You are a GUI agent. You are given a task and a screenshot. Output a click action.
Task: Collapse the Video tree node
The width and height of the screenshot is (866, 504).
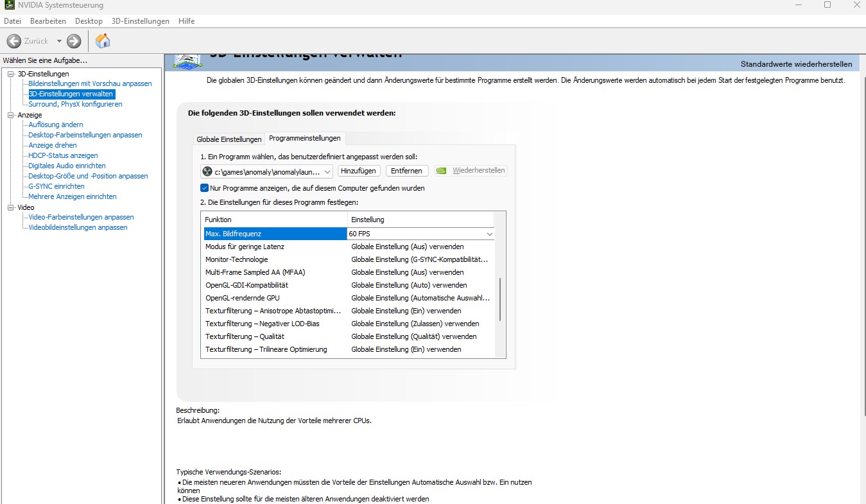[x=10, y=207]
